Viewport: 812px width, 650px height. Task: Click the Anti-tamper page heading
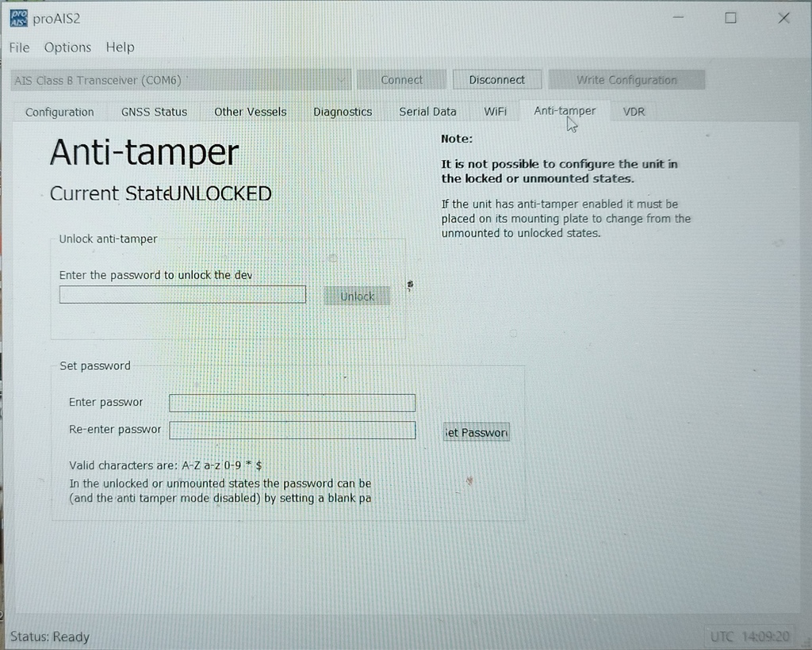(x=144, y=152)
